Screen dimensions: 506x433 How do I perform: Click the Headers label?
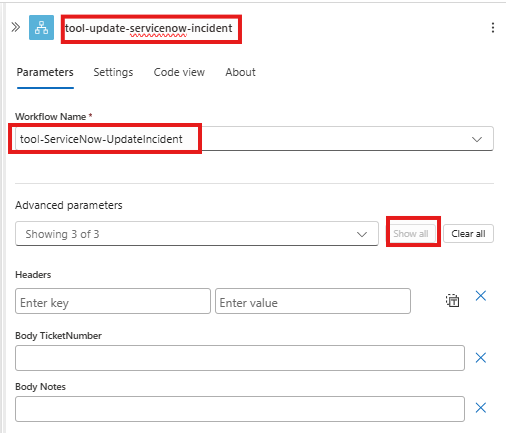pos(33,275)
